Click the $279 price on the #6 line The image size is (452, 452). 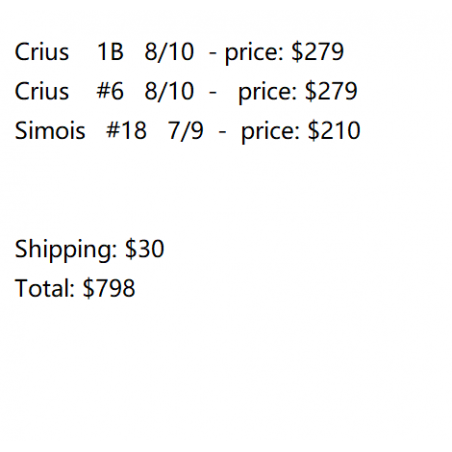click(331, 91)
